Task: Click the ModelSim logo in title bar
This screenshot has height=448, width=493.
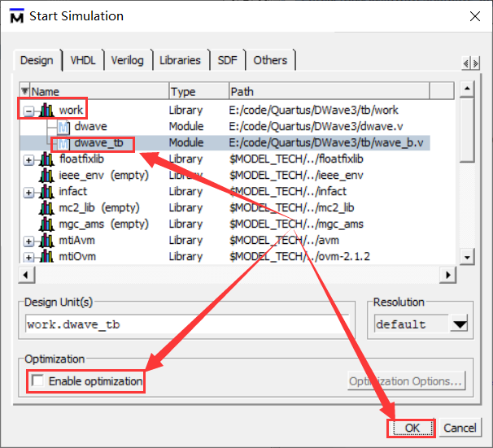Action: (x=16, y=16)
